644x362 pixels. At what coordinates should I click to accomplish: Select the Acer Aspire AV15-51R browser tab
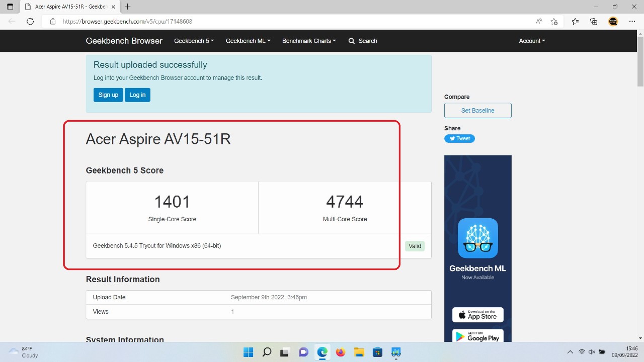(70, 7)
